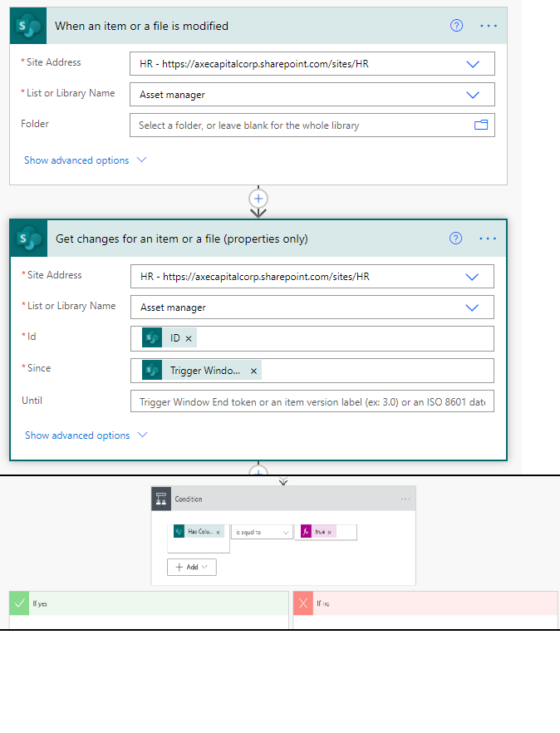Click SharePoint icon inside Trigger Window token

point(152,371)
